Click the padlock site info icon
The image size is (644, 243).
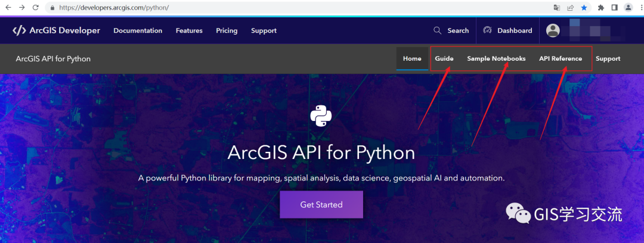[x=52, y=8]
